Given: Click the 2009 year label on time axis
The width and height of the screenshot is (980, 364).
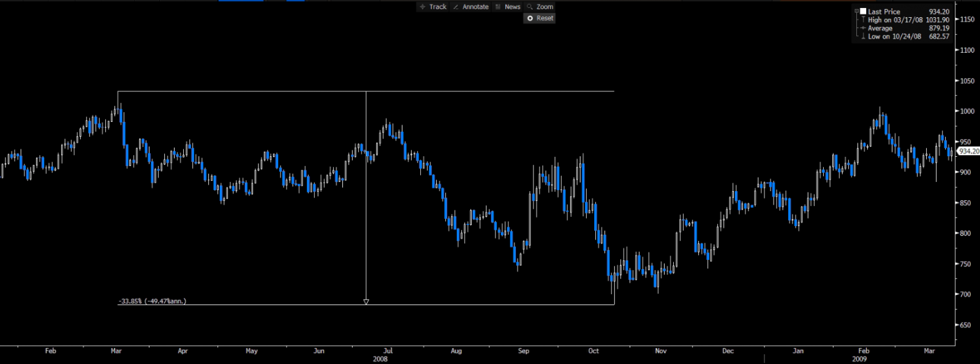Looking at the screenshot, I should point(859,359).
